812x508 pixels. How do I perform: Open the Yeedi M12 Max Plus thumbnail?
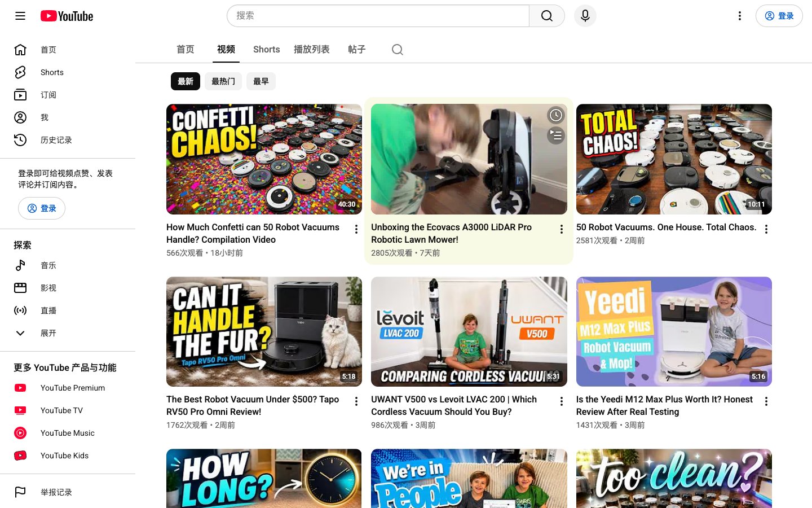click(x=674, y=331)
